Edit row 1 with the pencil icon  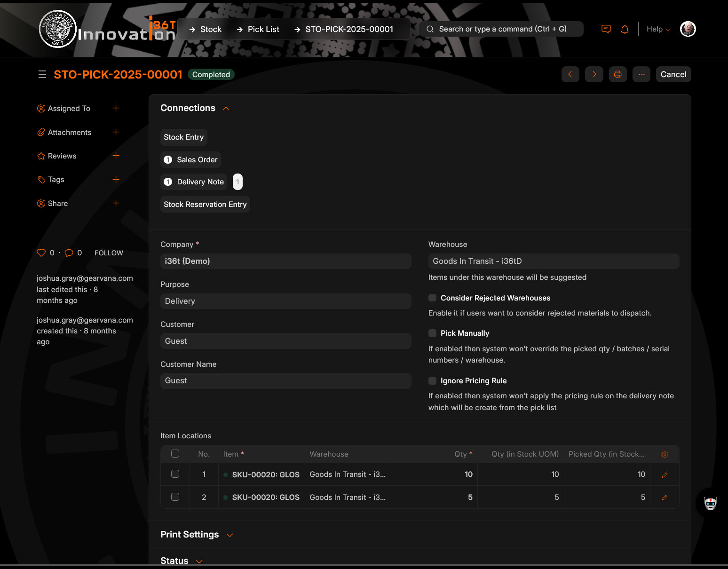point(665,475)
